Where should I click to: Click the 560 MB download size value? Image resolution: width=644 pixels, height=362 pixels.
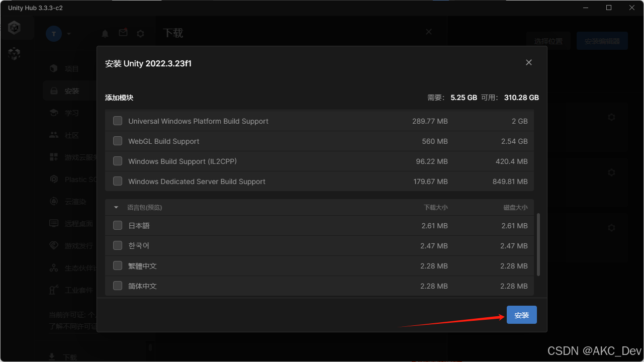(x=435, y=141)
